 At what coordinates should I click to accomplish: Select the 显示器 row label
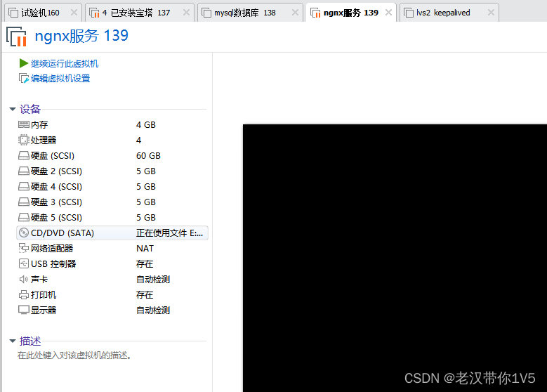[x=44, y=310]
